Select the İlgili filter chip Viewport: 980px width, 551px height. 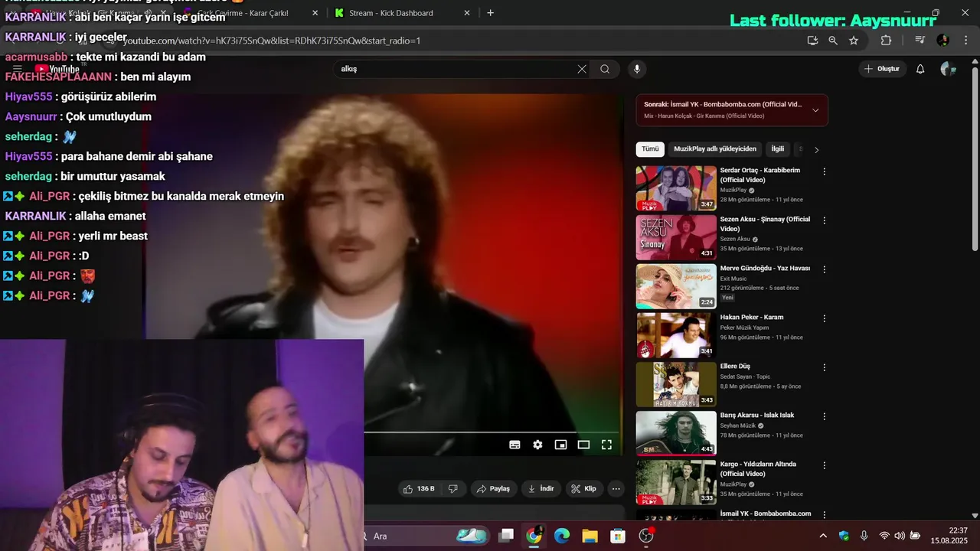coord(777,149)
